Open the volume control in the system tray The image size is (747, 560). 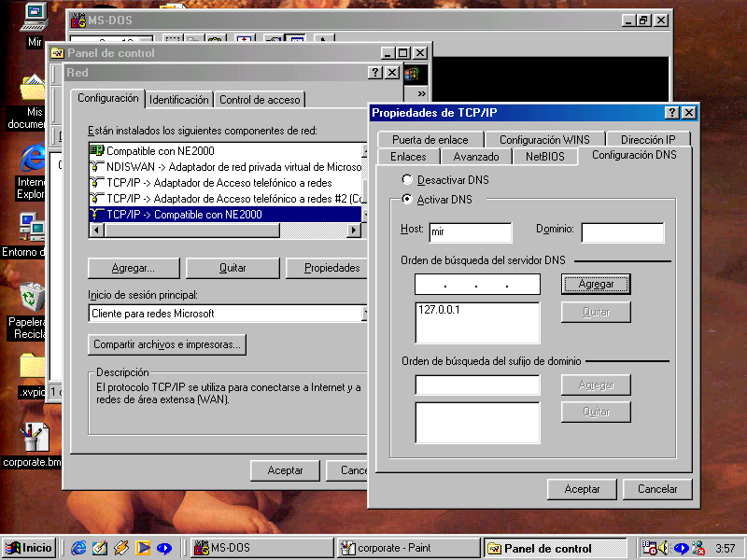click(663, 548)
